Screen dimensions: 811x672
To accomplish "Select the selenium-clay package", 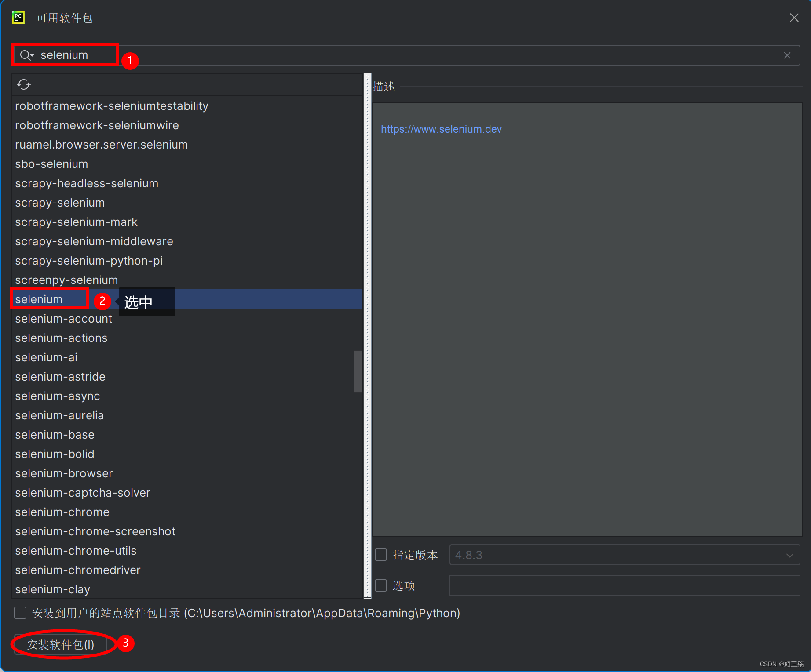I will click(x=187, y=589).
